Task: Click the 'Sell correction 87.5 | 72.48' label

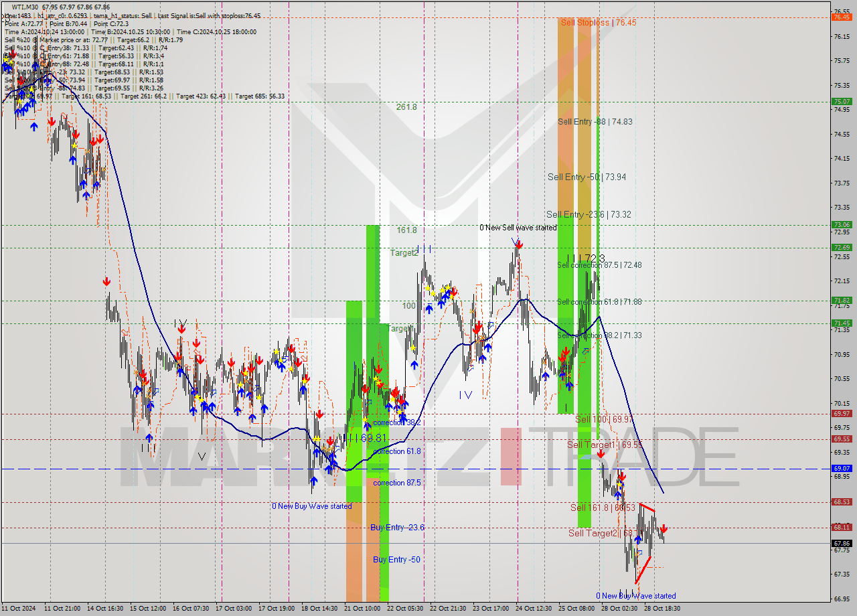Action: [x=599, y=265]
